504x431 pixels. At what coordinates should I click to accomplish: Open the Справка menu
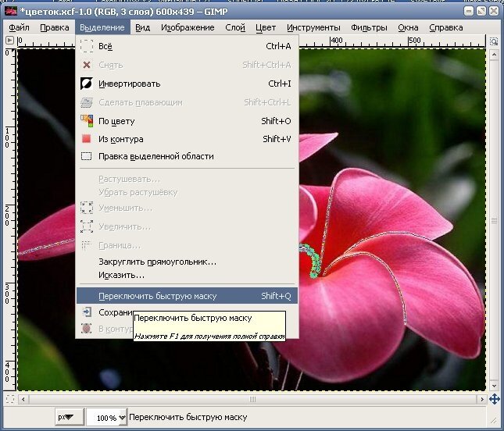[x=446, y=27]
